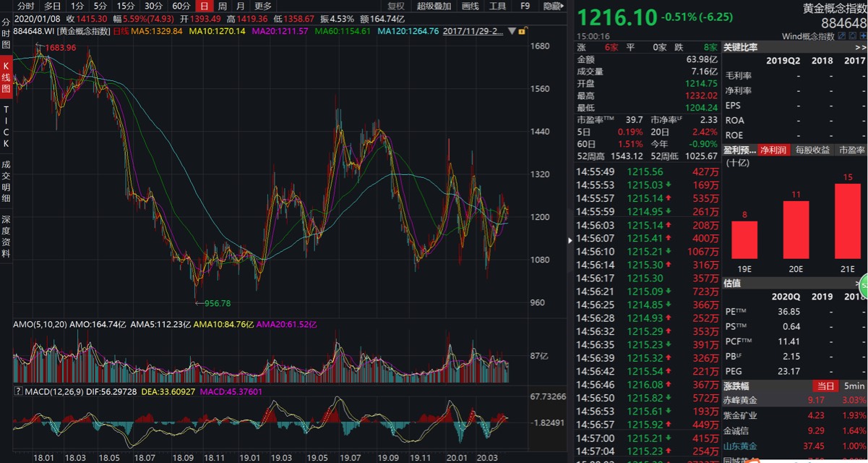Toggle 复权 price adjustment mode

[395, 7]
